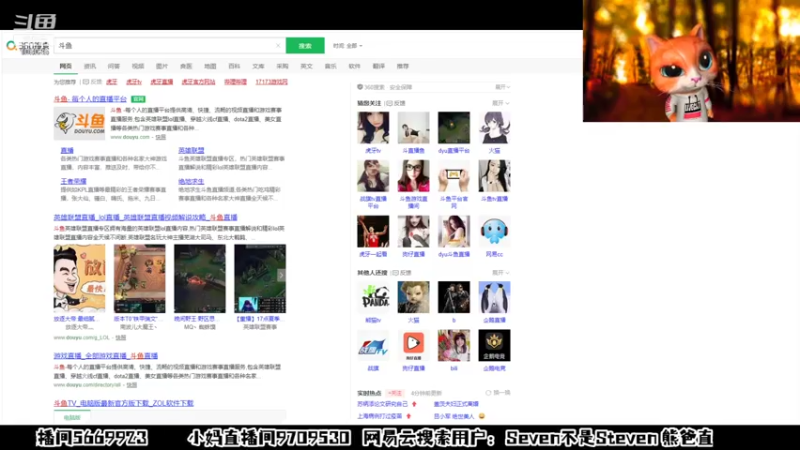This screenshot has height=450, width=800.
Task: Click the recommended 虎牙直播 link
Action: click(162, 82)
